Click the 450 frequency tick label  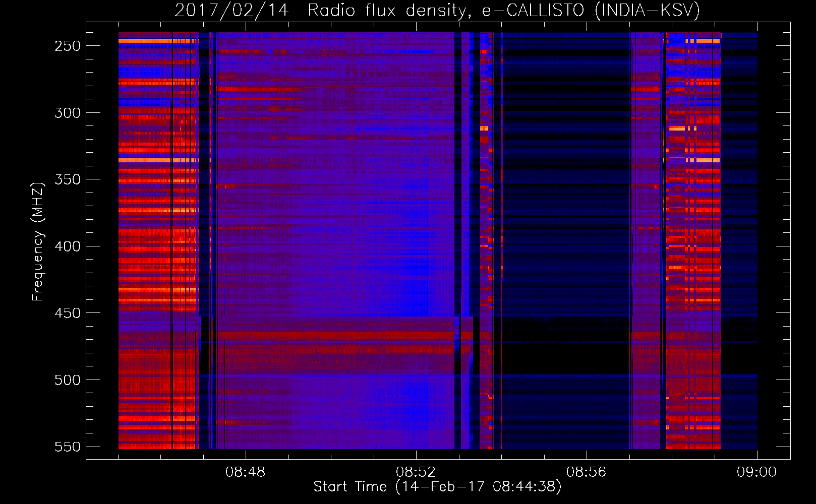coord(68,313)
